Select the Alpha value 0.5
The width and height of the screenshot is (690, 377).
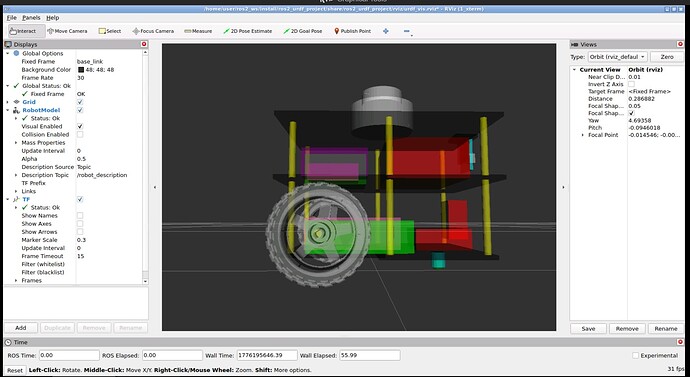(x=81, y=159)
